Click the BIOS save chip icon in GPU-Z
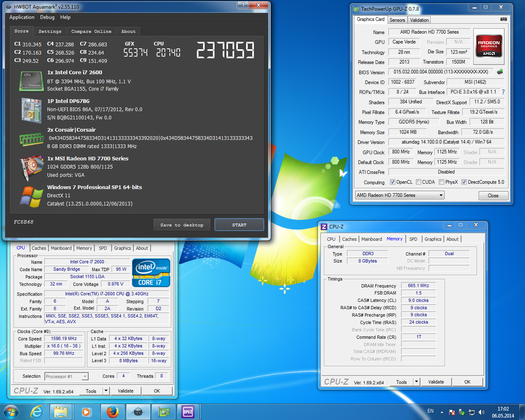 500,72
